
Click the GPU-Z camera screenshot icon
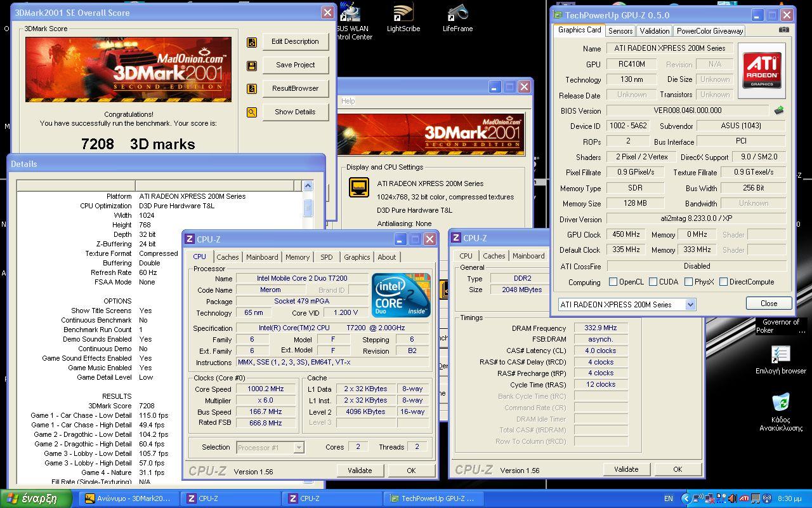pos(784,30)
